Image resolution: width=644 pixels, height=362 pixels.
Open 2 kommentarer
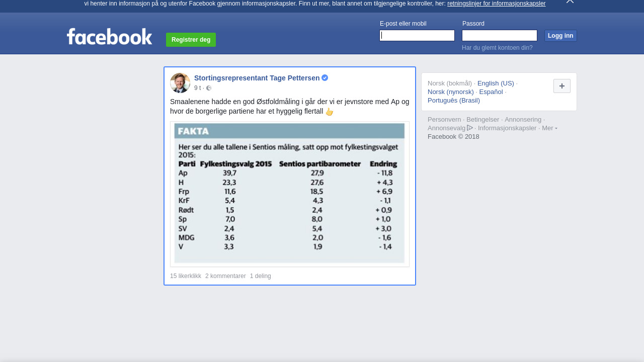225,276
